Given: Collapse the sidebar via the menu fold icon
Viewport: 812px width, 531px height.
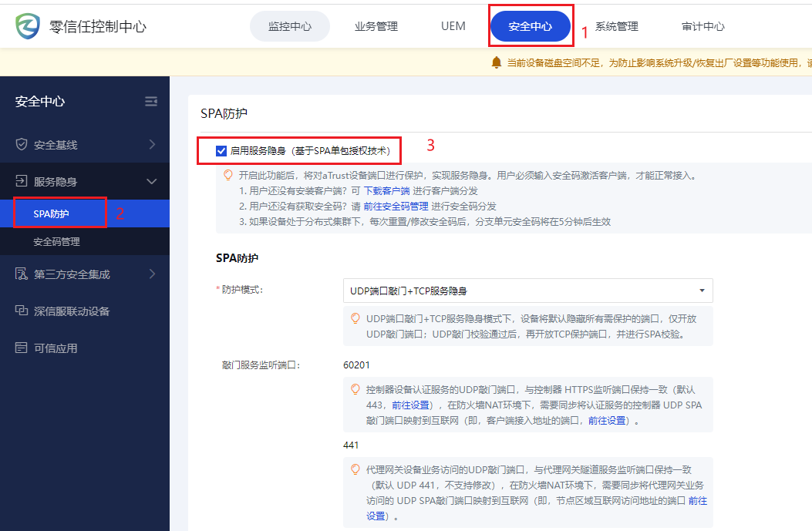Looking at the screenshot, I should pyautogui.click(x=151, y=102).
